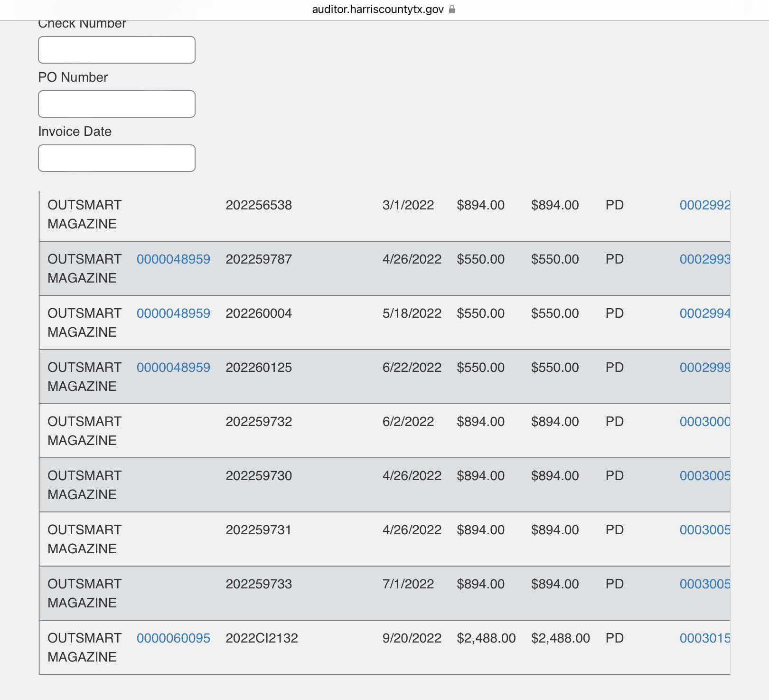This screenshot has height=700, width=769.
Task: Tap the auditor.harriscountytx.gov address text
Action: click(x=378, y=9)
